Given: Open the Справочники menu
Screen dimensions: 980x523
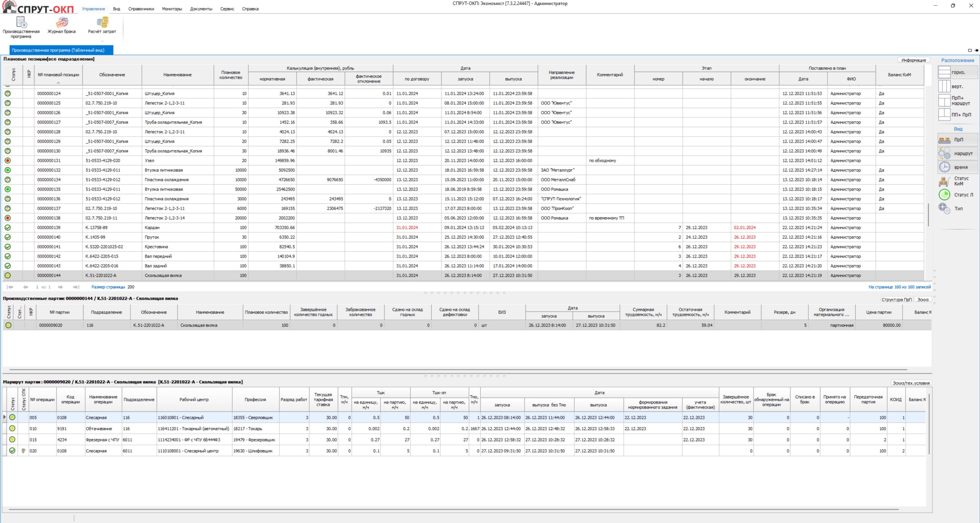Looking at the screenshot, I should (141, 9).
